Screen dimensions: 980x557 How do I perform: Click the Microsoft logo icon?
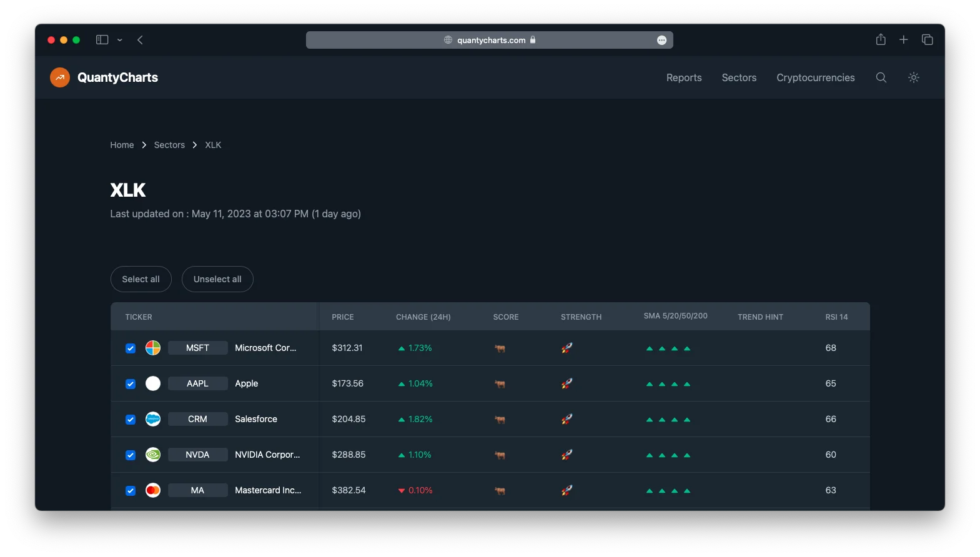153,348
